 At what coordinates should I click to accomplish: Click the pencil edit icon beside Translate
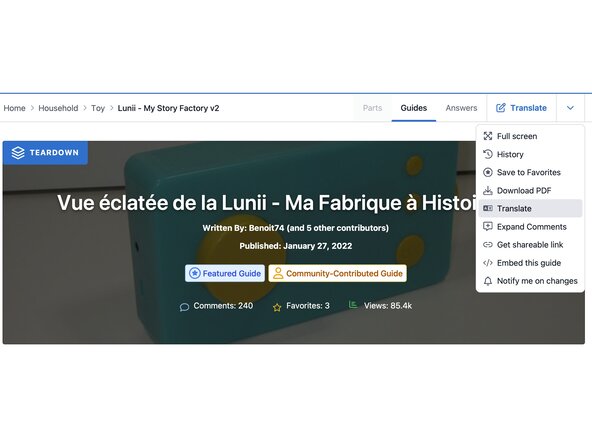pos(501,108)
